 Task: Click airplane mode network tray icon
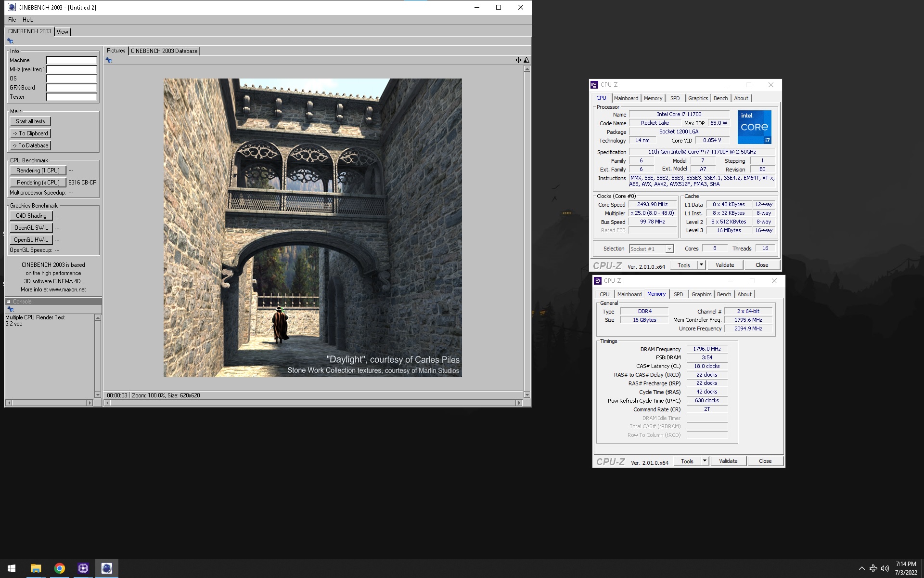coord(873,568)
